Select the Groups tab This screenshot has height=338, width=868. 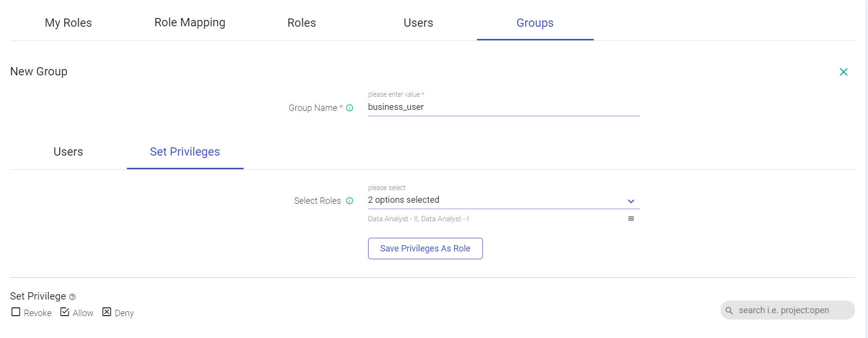point(535,23)
